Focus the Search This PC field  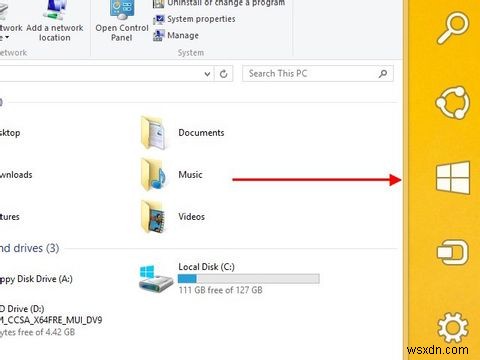tap(318, 74)
